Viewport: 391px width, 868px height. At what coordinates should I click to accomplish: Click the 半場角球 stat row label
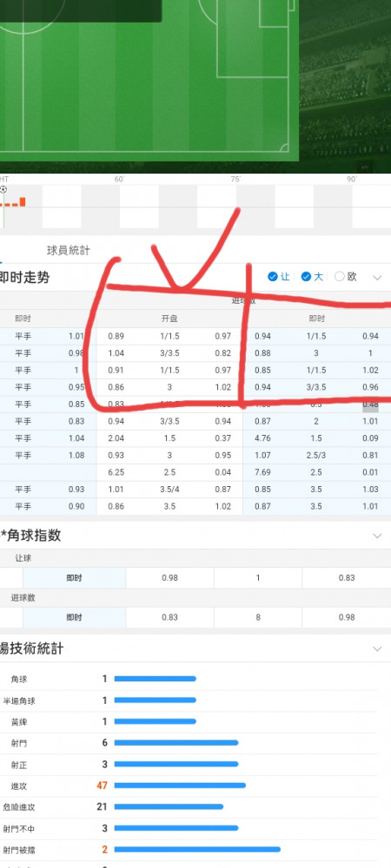click(19, 700)
